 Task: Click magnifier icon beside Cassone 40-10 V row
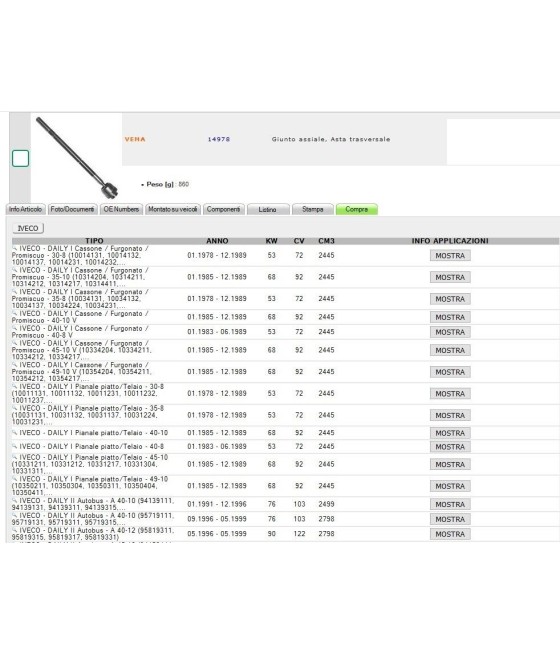click(x=15, y=313)
